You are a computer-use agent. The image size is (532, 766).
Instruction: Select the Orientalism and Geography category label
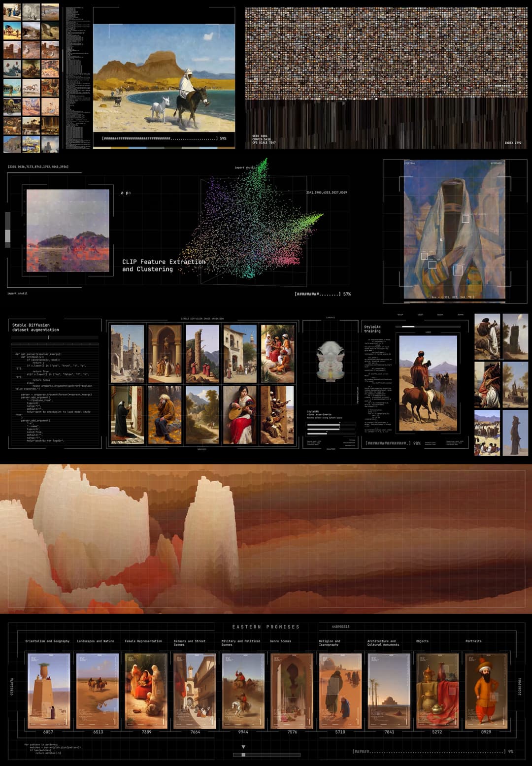[47, 641]
